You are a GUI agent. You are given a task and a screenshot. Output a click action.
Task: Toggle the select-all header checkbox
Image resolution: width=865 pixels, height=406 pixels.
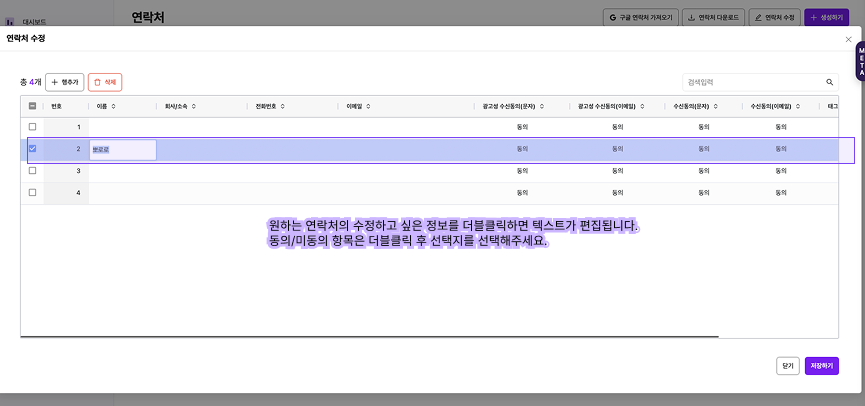click(32, 105)
